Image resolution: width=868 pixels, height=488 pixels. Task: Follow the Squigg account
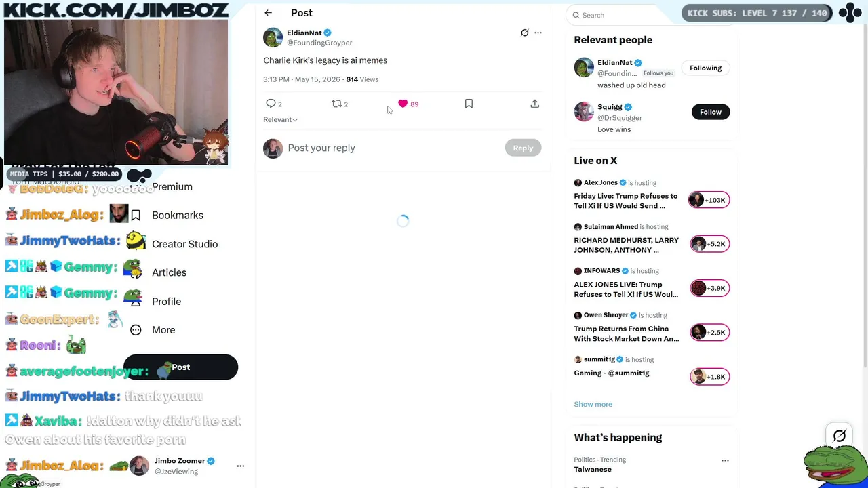pyautogui.click(x=711, y=112)
